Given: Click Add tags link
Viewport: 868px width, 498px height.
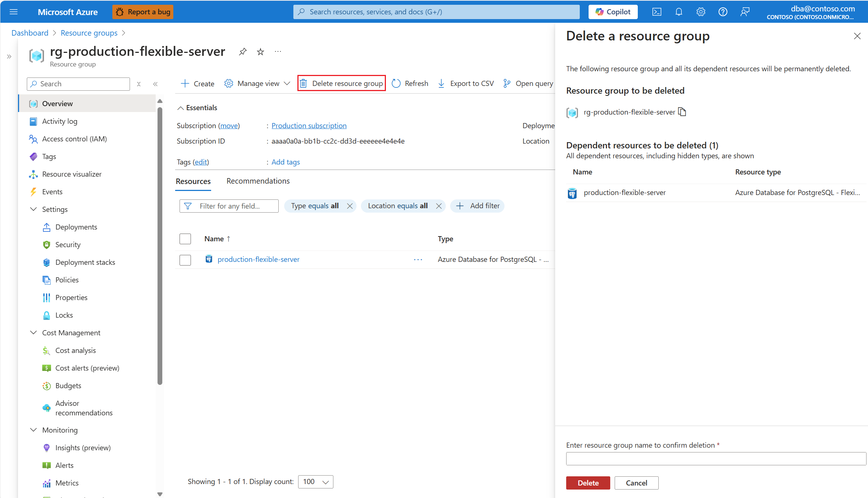Looking at the screenshot, I should 286,162.
